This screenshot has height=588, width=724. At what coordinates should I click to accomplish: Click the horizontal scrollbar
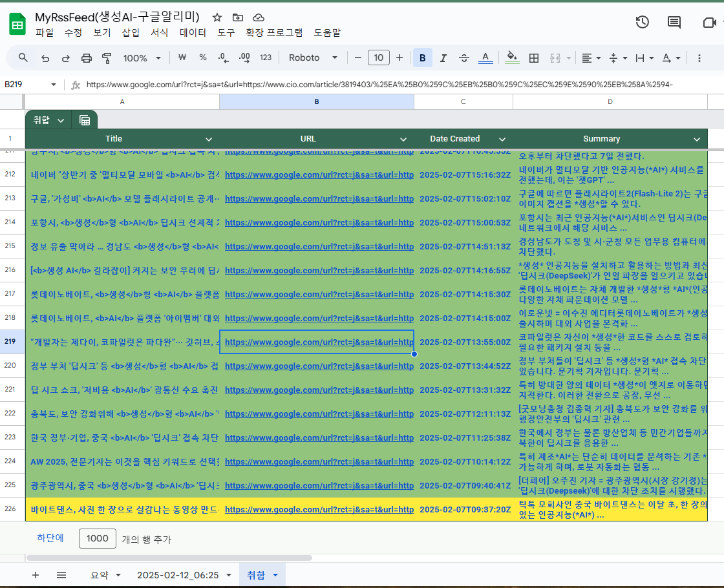point(169,558)
